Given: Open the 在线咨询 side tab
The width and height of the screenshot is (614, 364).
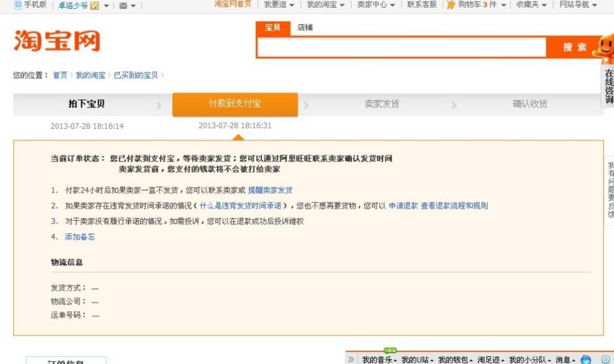Looking at the screenshot, I should (x=608, y=86).
